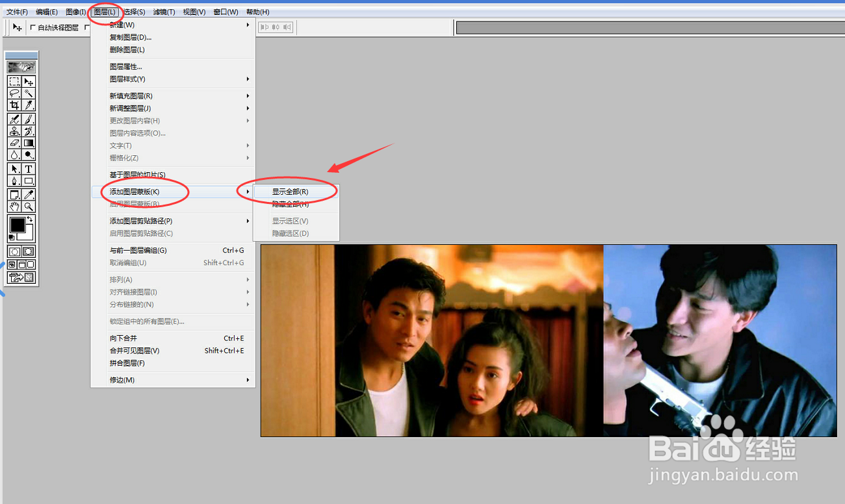Select the Eraser tool

[14, 143]
